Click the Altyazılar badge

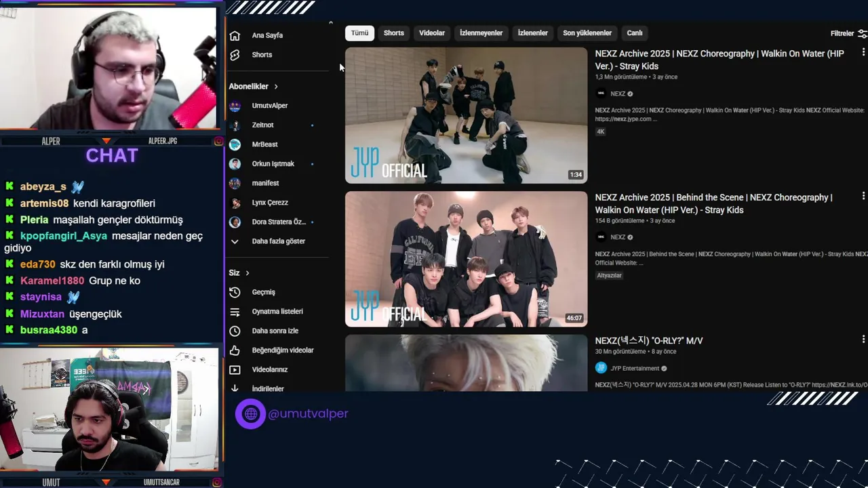point(610,275)
